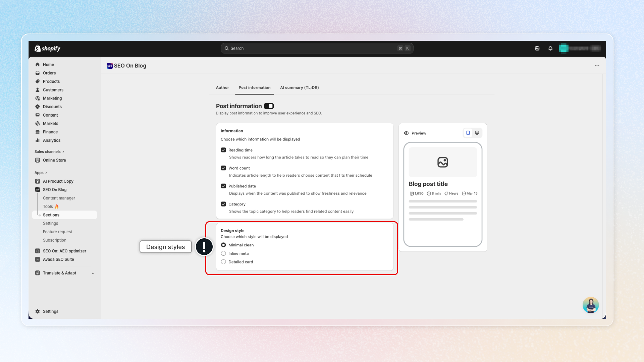This screenshot has height=362, width=644.
Task: Open the AI Product Copy app
Action: (58, 181)
